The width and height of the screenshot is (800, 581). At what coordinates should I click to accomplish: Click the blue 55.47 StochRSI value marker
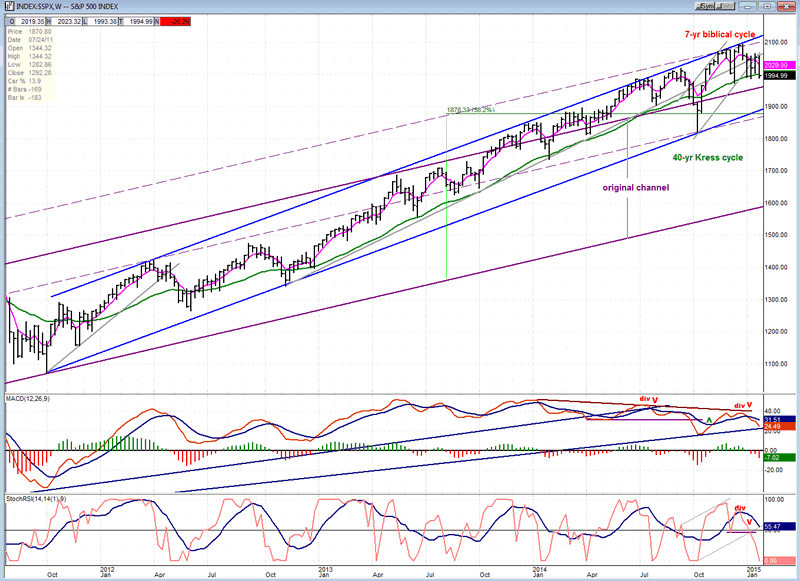[780, 526]
